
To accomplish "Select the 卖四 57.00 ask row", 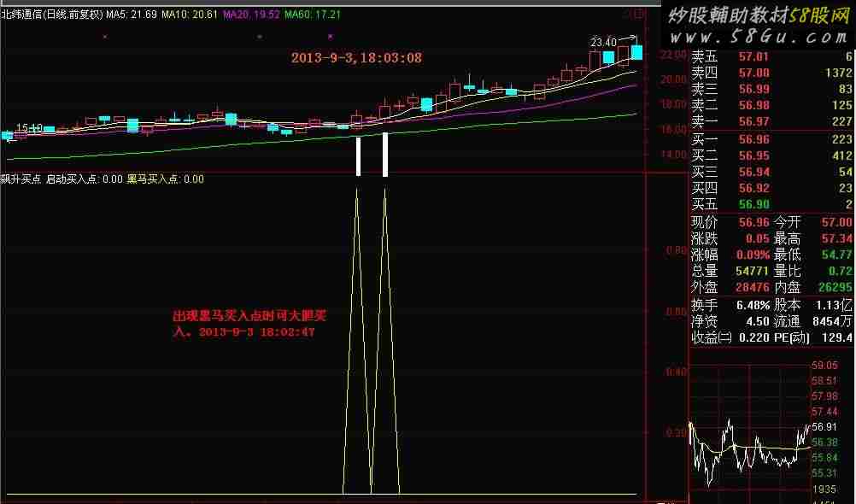I will (x=771, y=73).
